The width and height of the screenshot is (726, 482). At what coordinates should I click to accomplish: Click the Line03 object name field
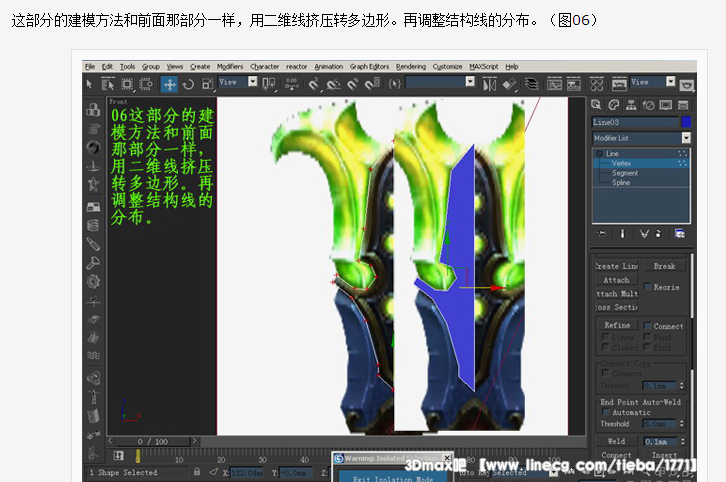pos(635,122)
